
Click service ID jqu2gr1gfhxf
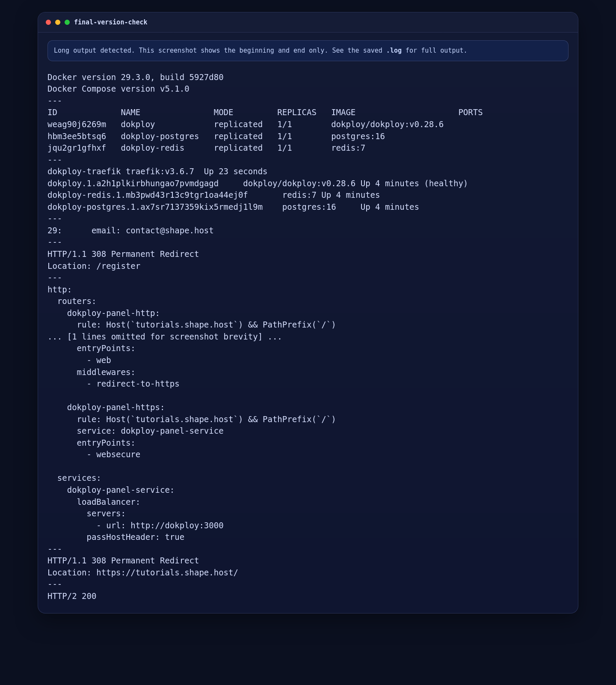click(77, 148)
